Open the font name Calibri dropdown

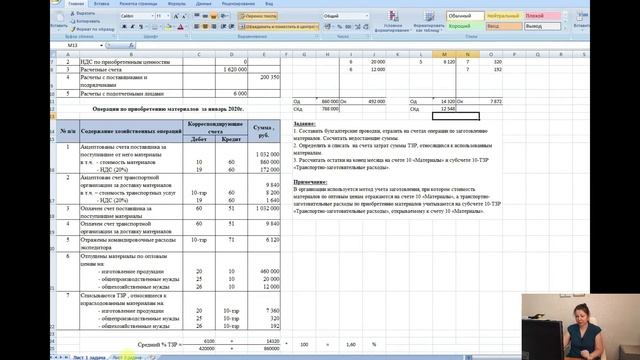pyautogui.click(x=152, y=16)
